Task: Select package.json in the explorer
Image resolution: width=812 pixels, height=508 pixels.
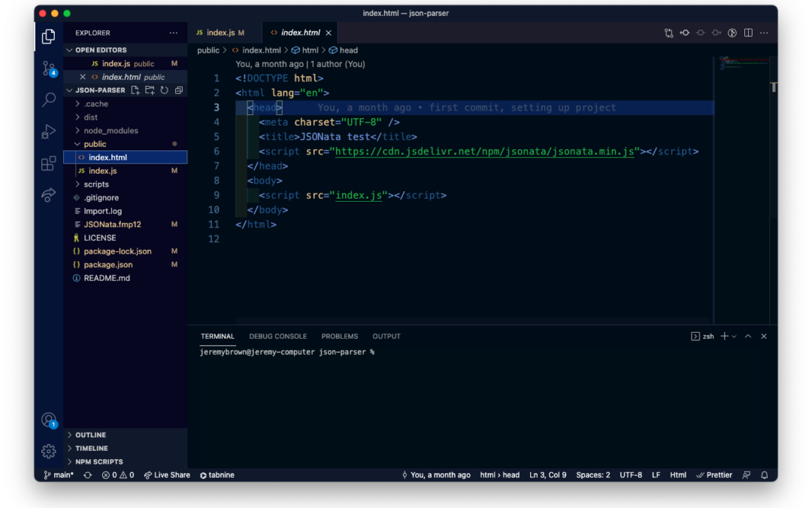Action: point(126,264)
